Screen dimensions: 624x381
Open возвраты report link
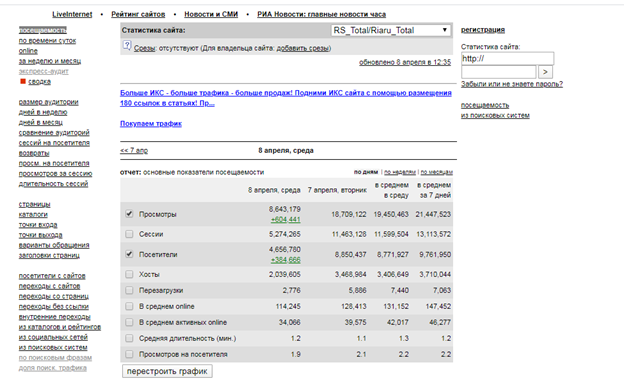point(34,153)
